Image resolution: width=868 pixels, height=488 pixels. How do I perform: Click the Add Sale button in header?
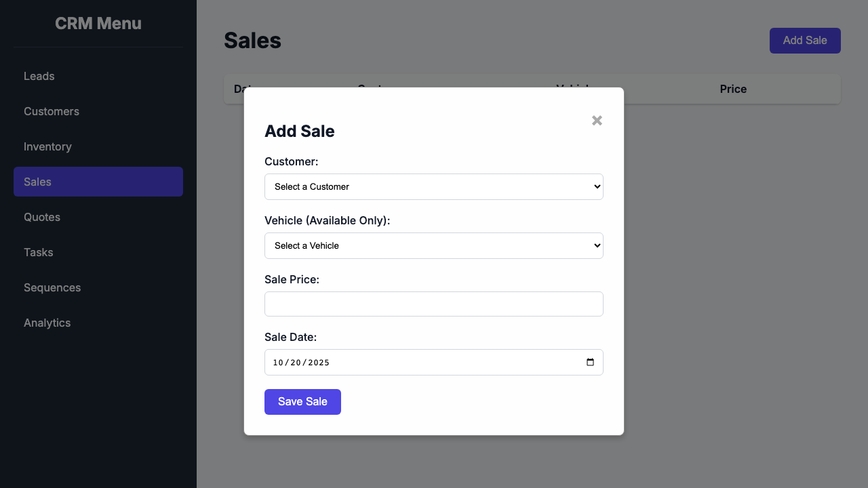805,41
